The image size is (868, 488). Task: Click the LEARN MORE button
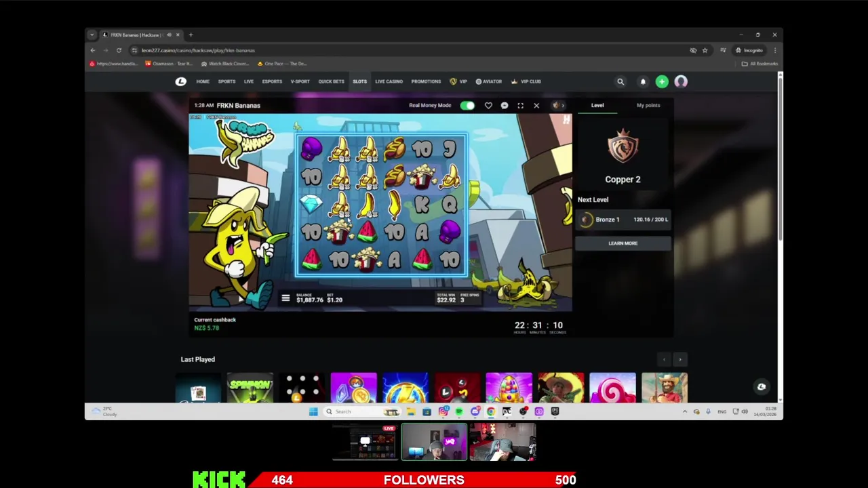(623, 243)
